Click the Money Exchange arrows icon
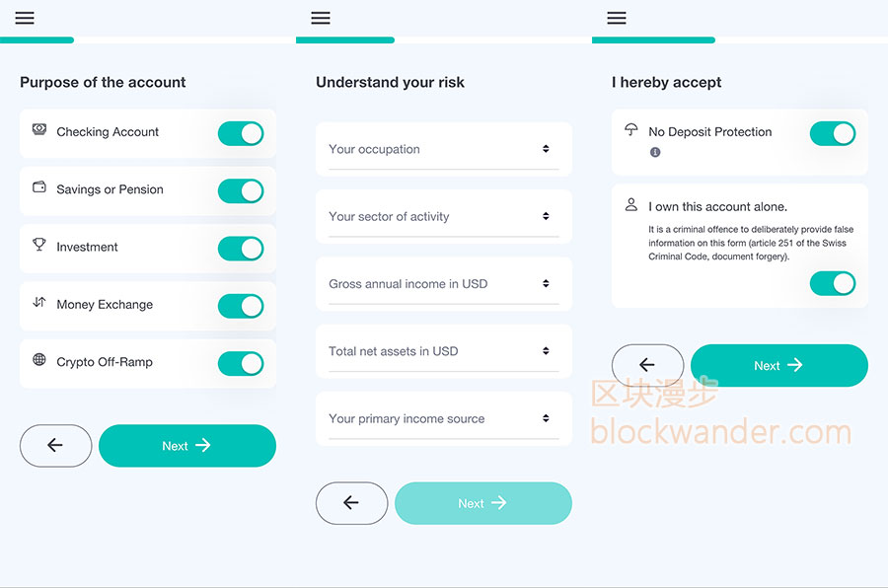The width and height of the screenshot is (888, 588). (x=39, y=302)
